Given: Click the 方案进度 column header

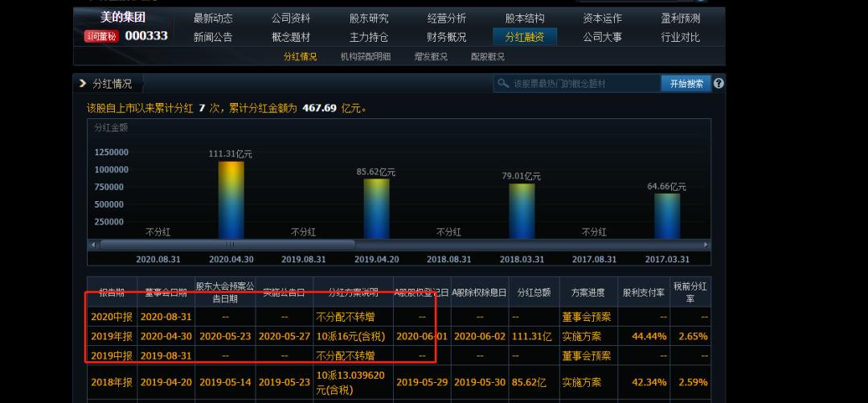Looking at the screenshot, I should 588,293.
